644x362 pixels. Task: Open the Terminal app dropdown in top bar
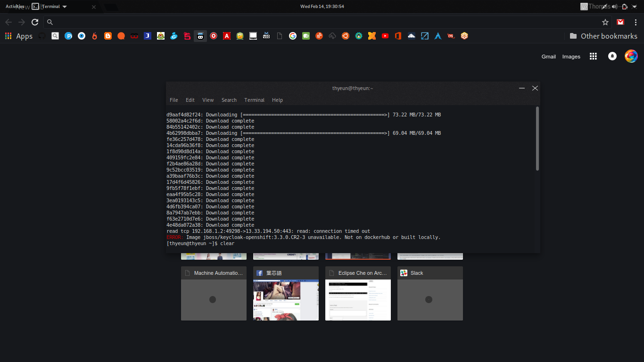[x=51, y=6]
